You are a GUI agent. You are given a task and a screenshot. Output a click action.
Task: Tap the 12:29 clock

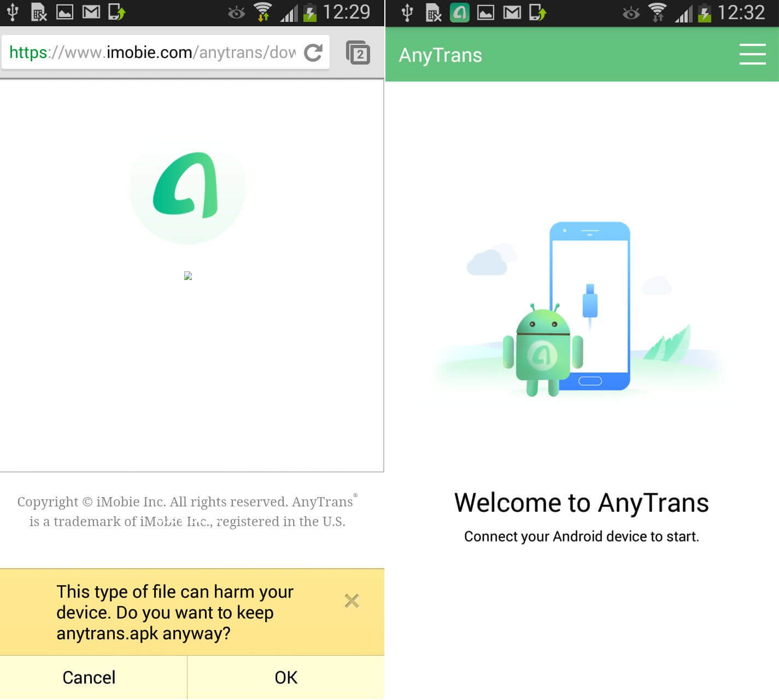347,12
